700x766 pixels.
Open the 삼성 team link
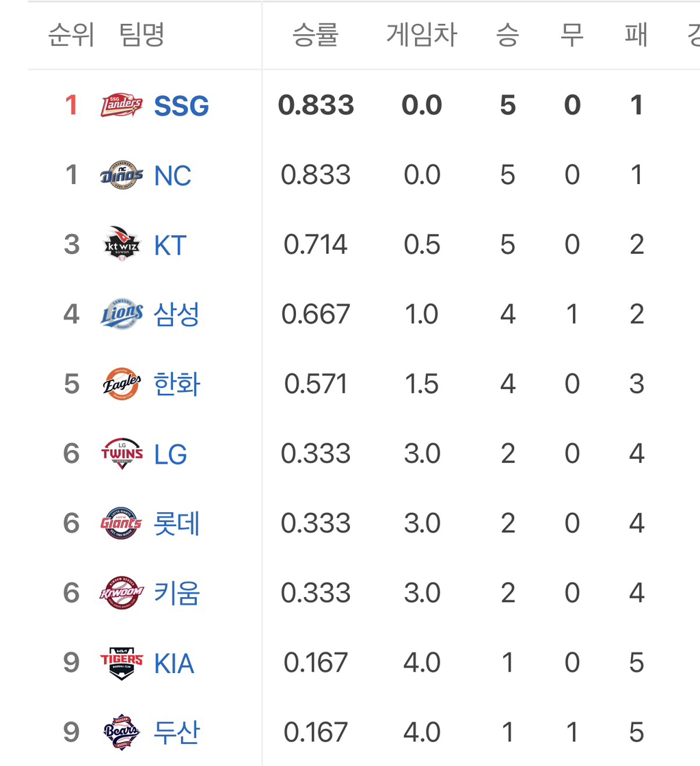176,315
